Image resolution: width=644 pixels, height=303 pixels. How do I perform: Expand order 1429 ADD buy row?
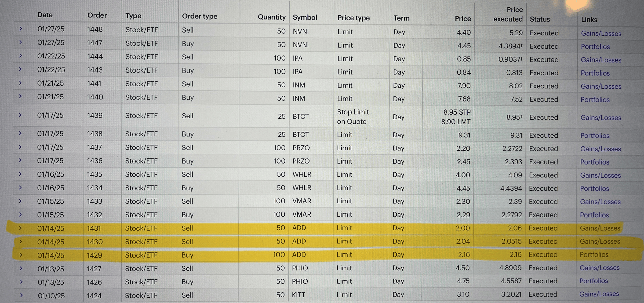[x=21, y=255]
